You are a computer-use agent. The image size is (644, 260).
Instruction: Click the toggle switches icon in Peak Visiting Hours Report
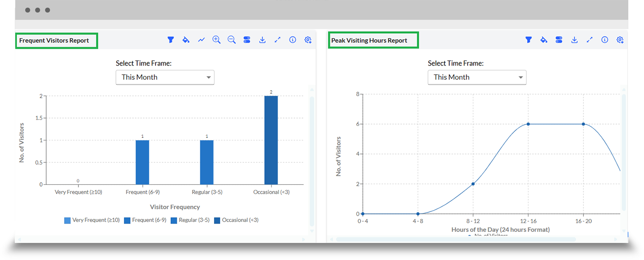(x=559, y=40)
